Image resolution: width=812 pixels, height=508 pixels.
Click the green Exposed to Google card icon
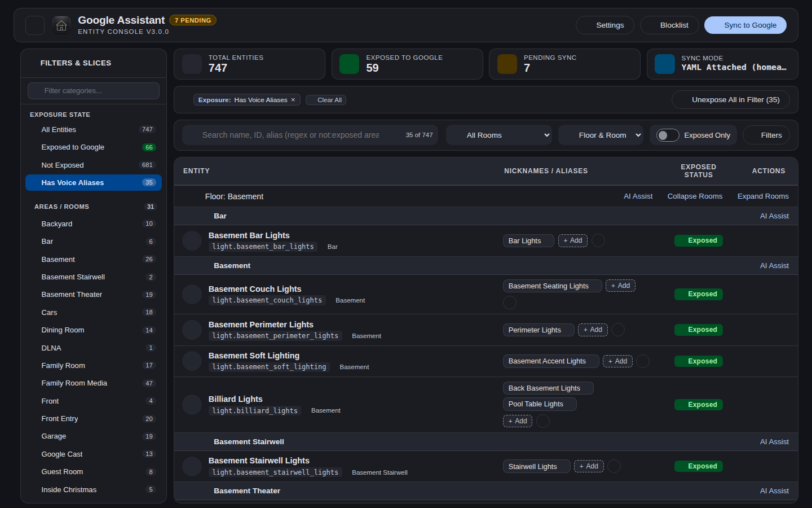(x=350, y=64)
